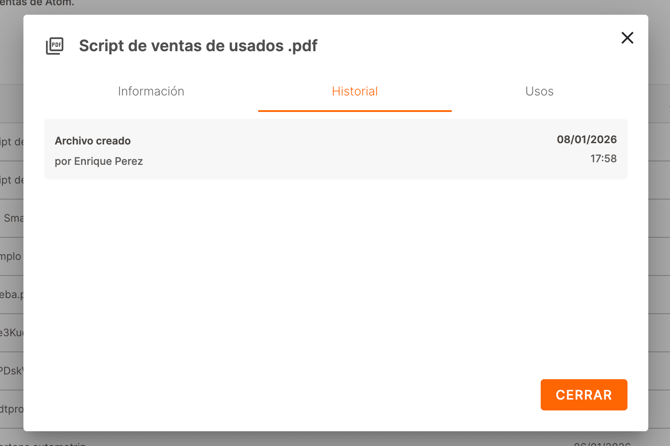Click the PDF file icon in the header
The height and width of the screenshot is (446, 670).
pos(55,46)
